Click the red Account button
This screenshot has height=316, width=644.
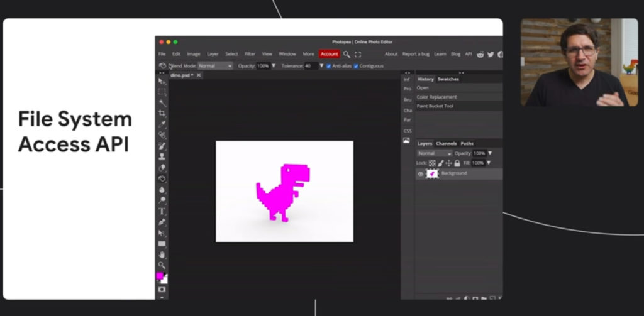coord(330,54)
